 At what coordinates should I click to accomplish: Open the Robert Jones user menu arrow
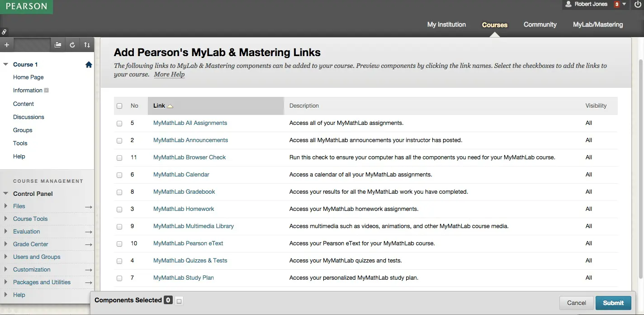[x=625, y=4]
